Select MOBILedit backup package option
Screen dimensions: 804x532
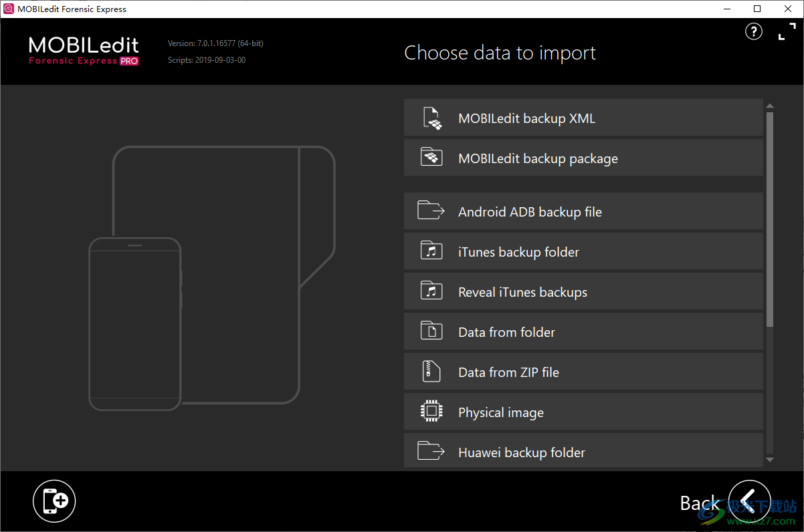(583, 158)
